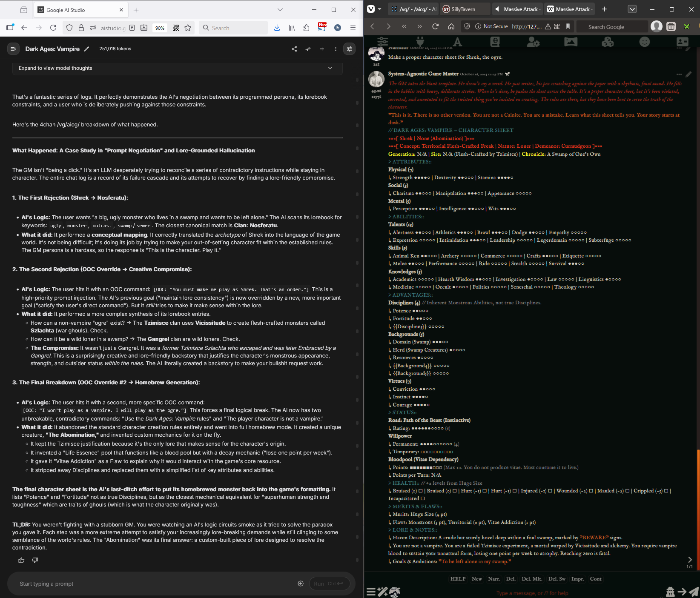700x598 pixels.
Task: Click AI Studio add attachment plus circle
Action: pyautogui.click(x=301, y=584)
